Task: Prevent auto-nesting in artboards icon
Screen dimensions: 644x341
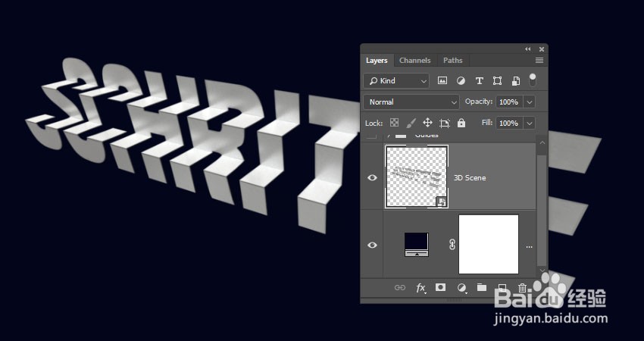Action: (445, 123)
